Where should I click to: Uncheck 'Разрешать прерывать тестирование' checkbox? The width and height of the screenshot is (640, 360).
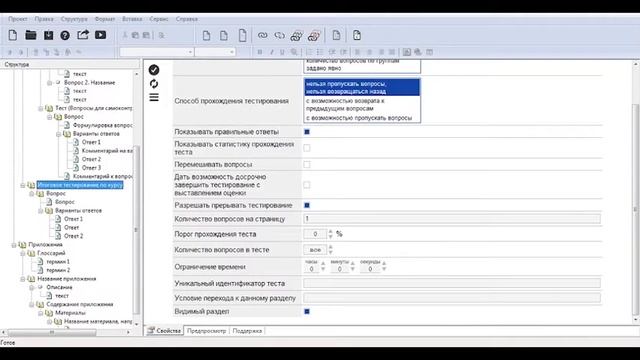click(x=307, y=205)
